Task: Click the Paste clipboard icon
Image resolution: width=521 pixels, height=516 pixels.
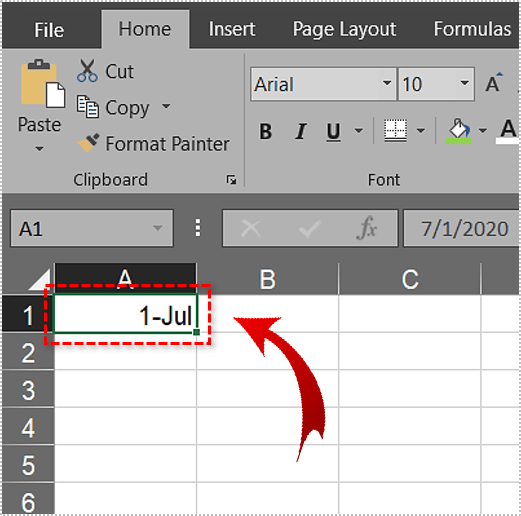Action: tap(43, 84)
